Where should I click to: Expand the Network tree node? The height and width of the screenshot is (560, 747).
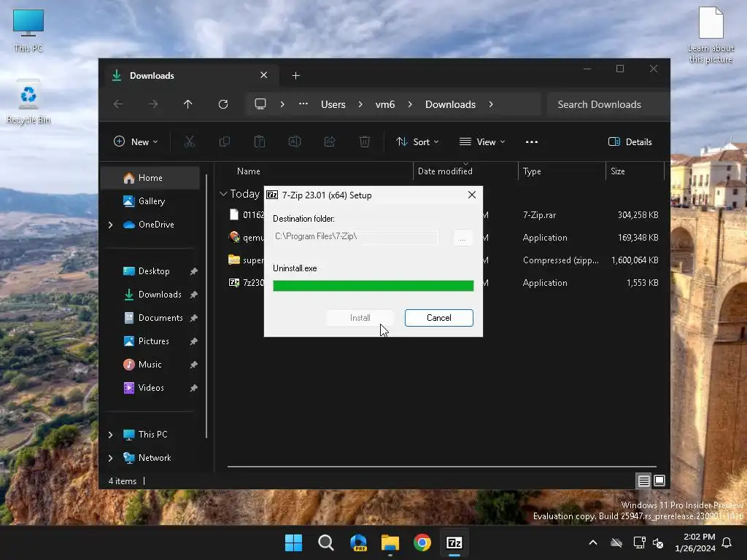pos(111,458)
